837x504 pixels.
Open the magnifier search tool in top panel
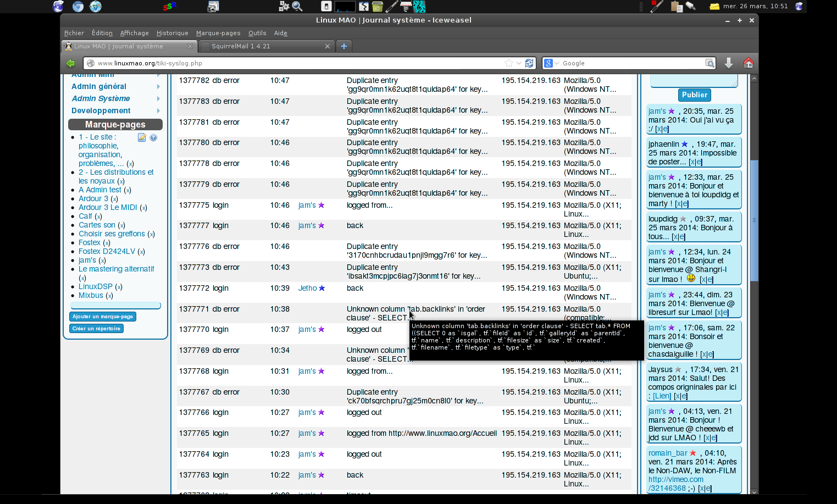point(297,7)
